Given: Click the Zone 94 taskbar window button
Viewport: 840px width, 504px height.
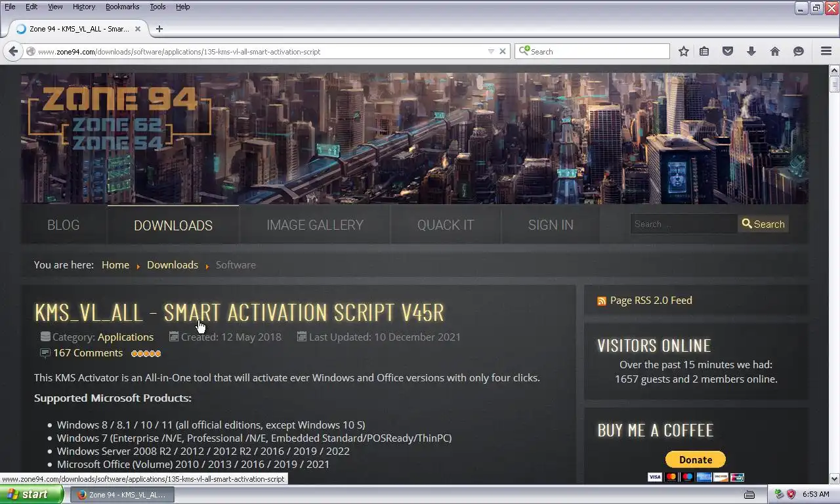Looking at the screenshot, I should pos(122,494).
